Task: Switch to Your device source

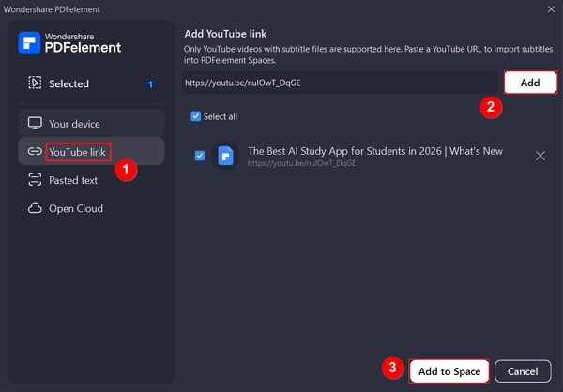Action: [x=92, y=124]
